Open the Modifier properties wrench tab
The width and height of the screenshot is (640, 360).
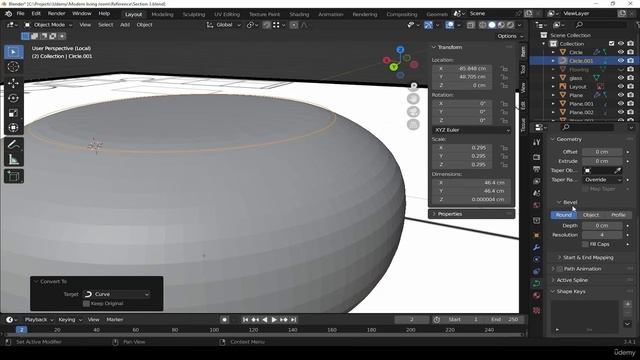(x=536, y=247)
